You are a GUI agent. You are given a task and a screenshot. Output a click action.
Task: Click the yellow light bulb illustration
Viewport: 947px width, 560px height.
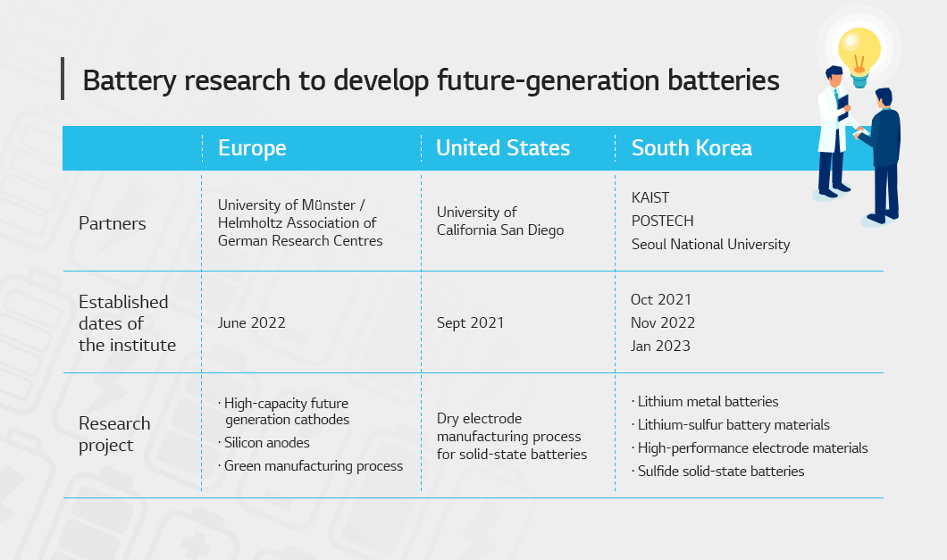point(859,55)
